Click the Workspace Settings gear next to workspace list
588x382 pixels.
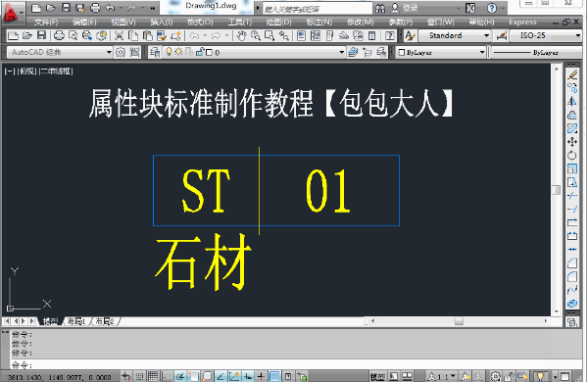coord(121,52)
